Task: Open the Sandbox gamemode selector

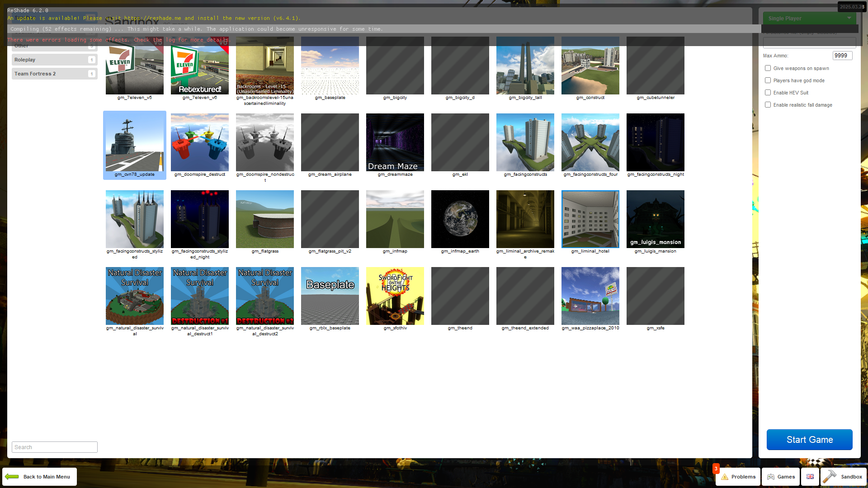Action: (844, 477)
